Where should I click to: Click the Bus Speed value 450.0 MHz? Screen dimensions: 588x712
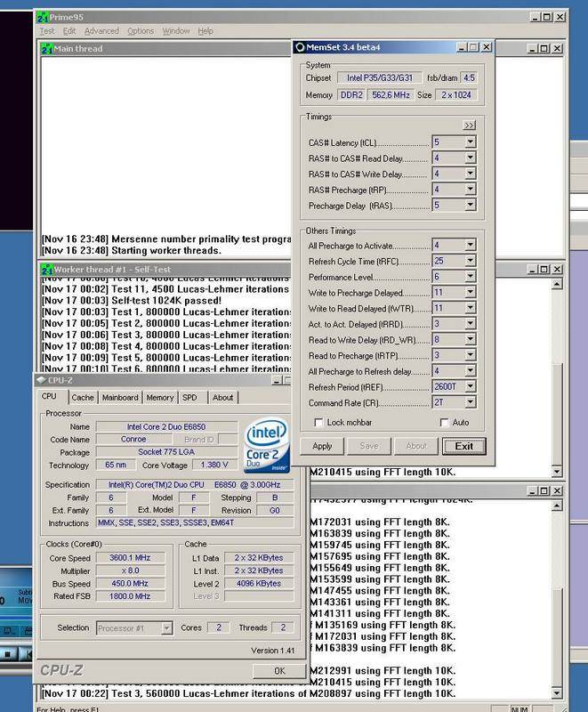pos(130,584)
